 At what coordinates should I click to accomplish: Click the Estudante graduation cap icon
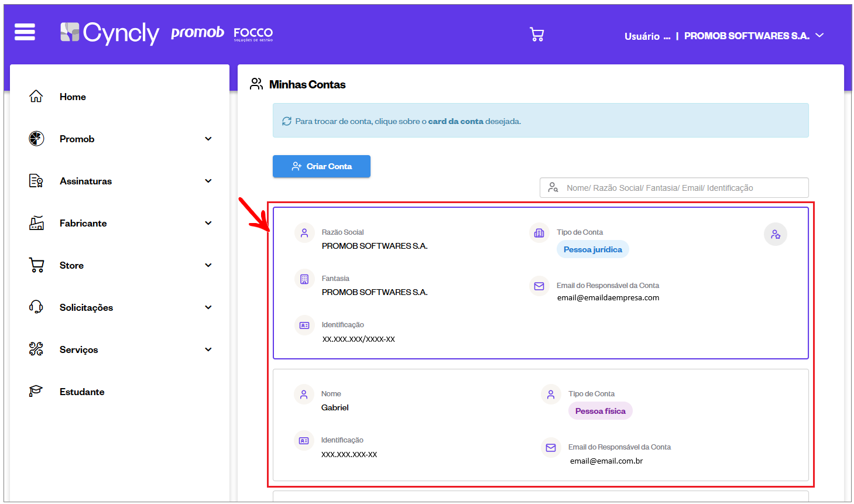pyautogui.click(x=36, y=391)
